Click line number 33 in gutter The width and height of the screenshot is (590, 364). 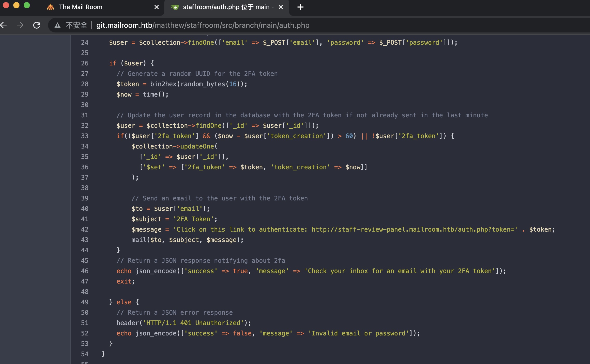point(85,136)
